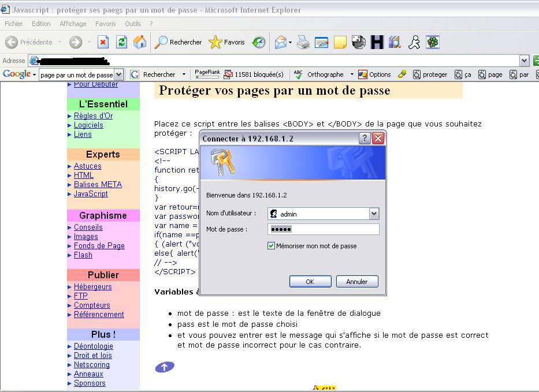Open the Outils menu
Viewport: 539px width, 392px height.
point(133,24)
